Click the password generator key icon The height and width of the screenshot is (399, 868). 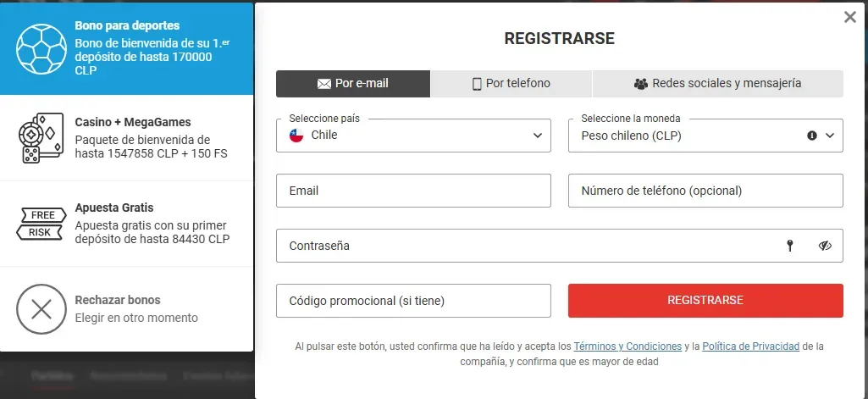tap(790, 246)
